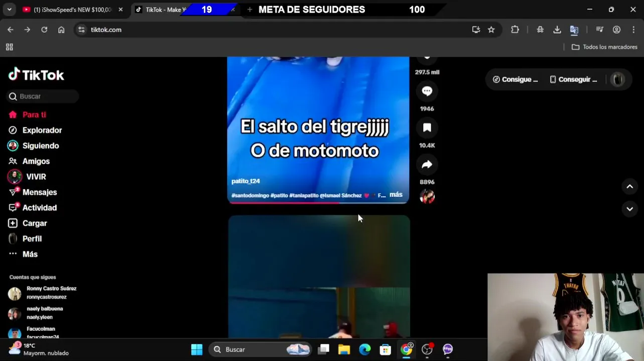Open the media control icon
Screen dimensions: 644x361
click(x=599, y=30)
